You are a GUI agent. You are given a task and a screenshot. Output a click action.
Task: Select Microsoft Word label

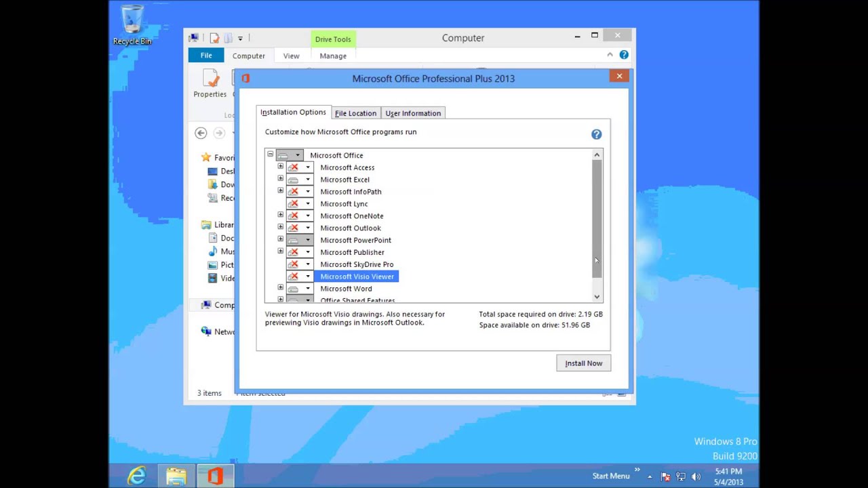tap(346, 289)
